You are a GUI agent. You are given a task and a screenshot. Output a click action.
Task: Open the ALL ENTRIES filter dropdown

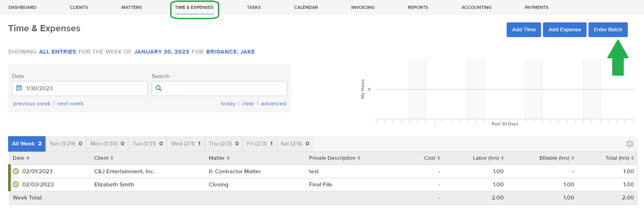[x=57, y=52]
